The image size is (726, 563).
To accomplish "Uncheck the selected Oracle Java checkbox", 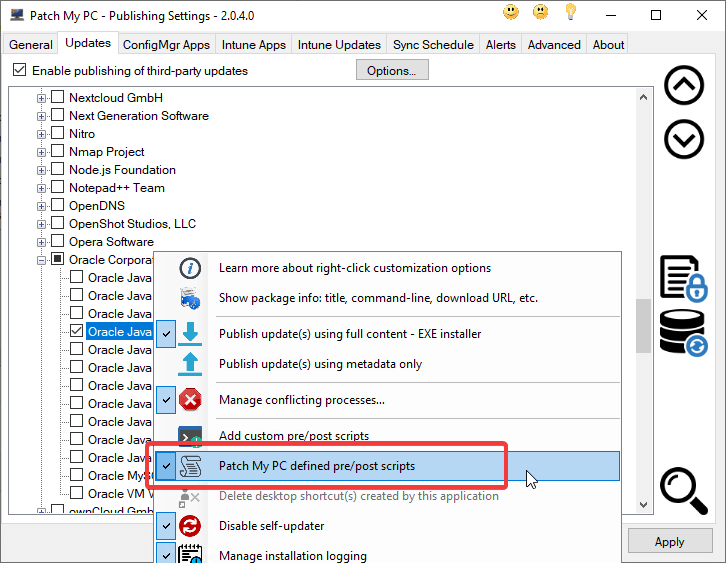I will pyautogui.click(x=76, y=331).
